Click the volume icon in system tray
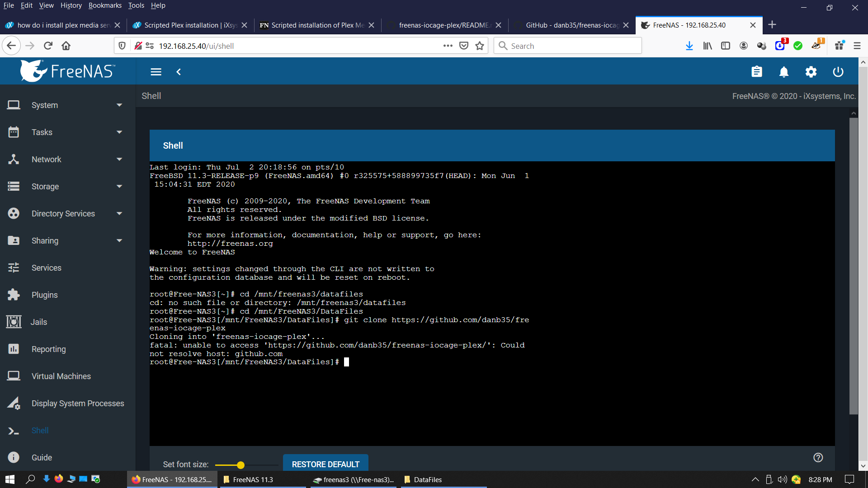The image size is (868, 488). [x=783, y=479]
